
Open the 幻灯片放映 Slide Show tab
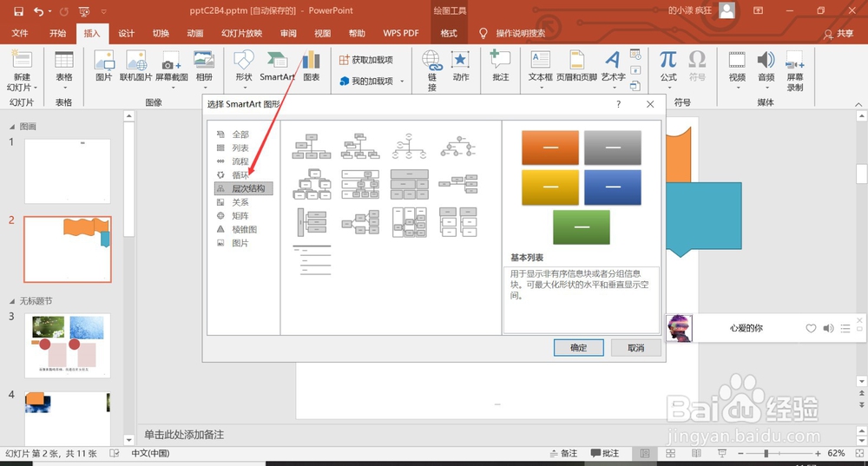(242, 33)
